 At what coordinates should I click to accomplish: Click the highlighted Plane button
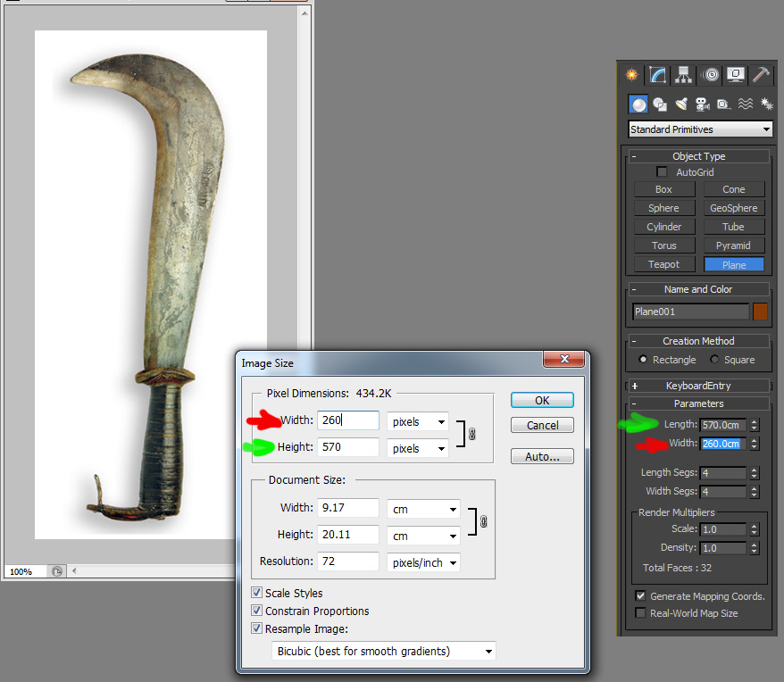(734, 264)
